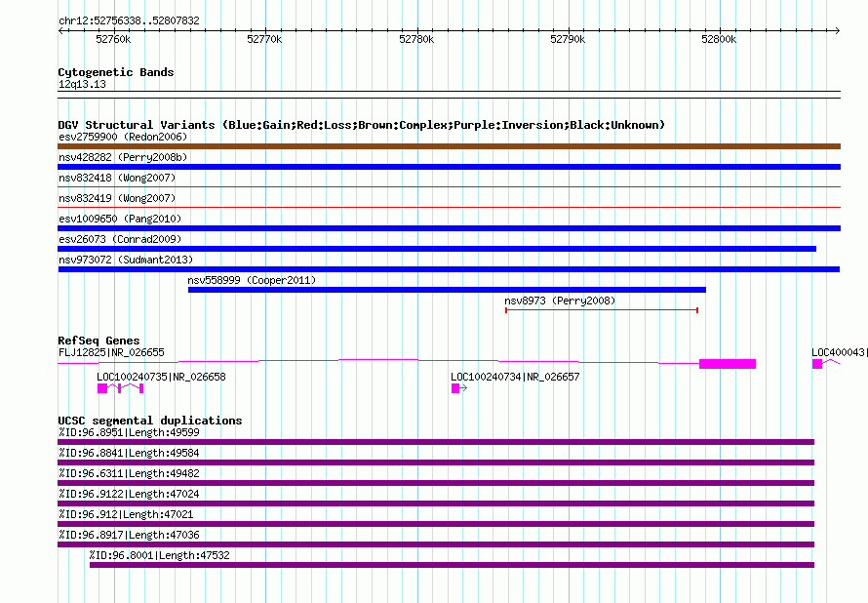The image size is (868, 603).
Task: Click the nsv8973 (Perry2008) red variant line
Action: [x=602, y=310]
